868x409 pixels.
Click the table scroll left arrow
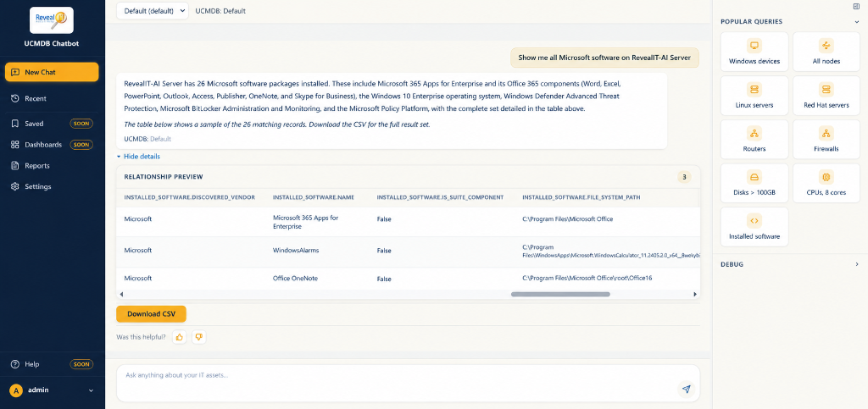click(121, 295)
